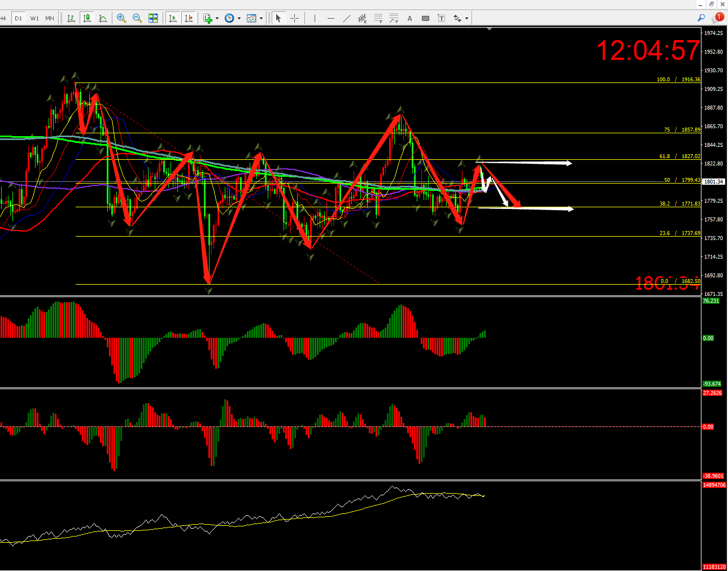
Task: Open the search magnifier
Action: (701, 18)
